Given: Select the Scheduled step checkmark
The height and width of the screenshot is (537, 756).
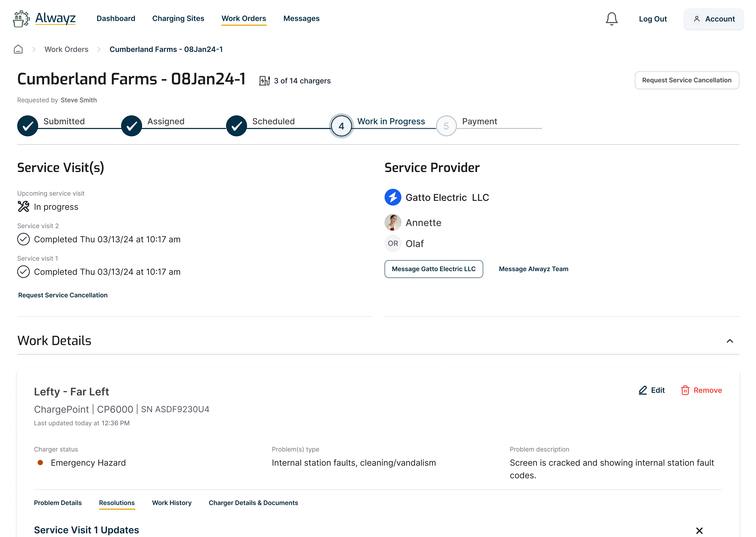Looking at the screenshot, I should tap(236, 126).
